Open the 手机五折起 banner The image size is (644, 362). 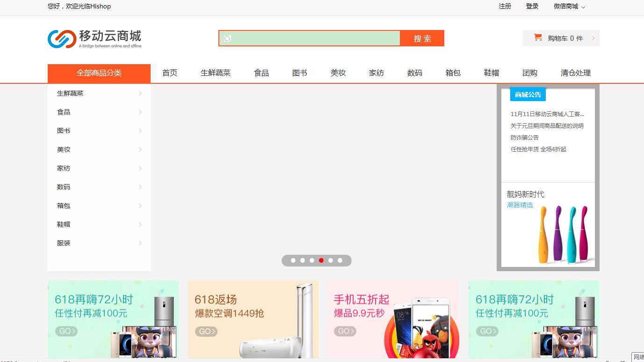[394, 319]
